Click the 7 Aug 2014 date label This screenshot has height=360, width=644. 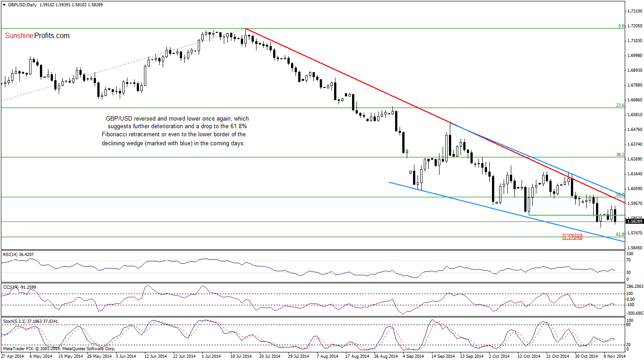327,356
